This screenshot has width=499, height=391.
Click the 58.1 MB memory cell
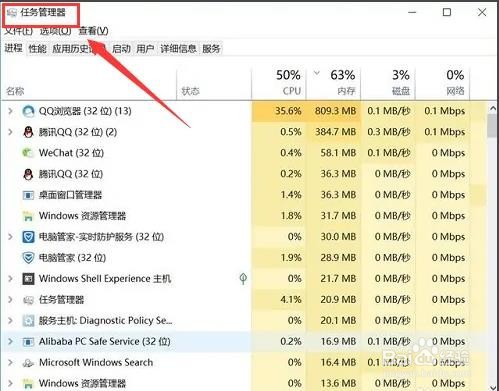[x=333, y=153]
